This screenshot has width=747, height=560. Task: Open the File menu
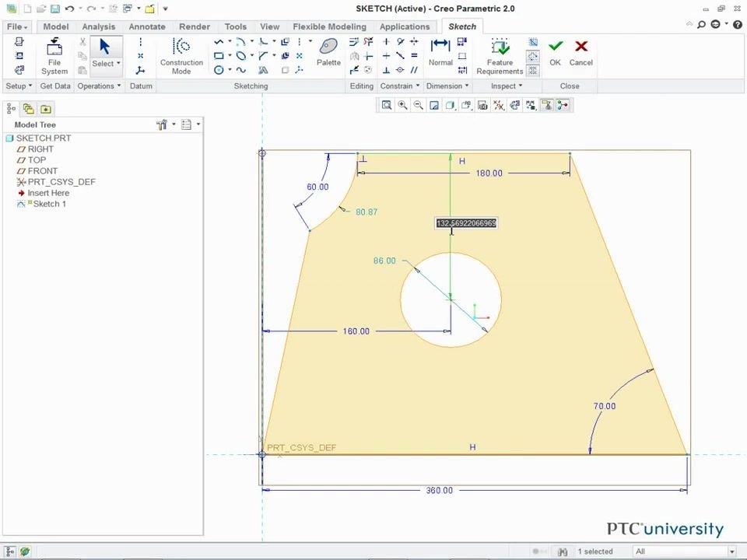(x=17, y=26)
